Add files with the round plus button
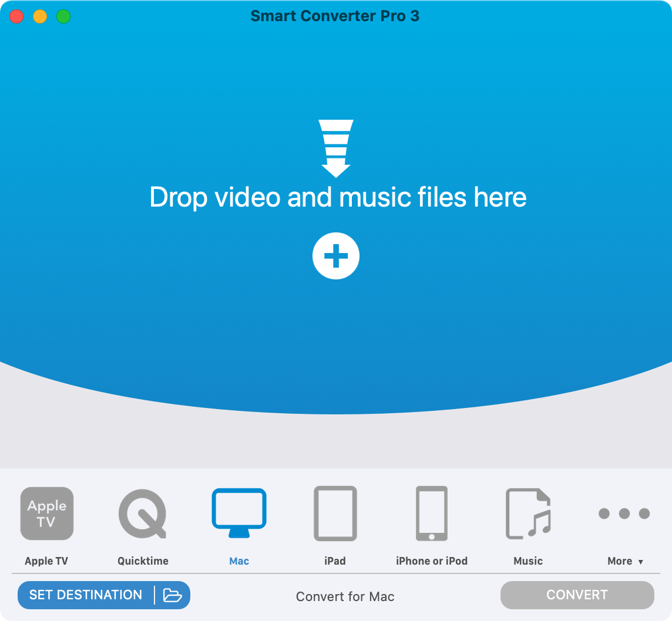The image size is (672, 621). click(x=336, y=256)
